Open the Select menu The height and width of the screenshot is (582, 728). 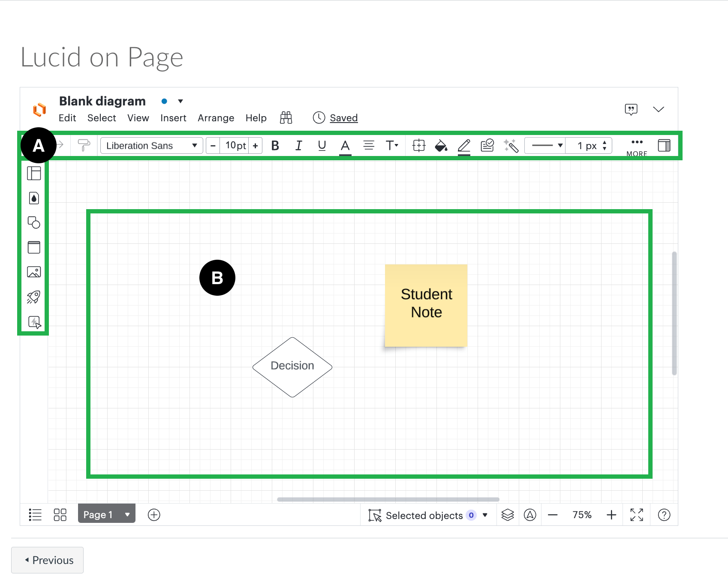point(102,118)
